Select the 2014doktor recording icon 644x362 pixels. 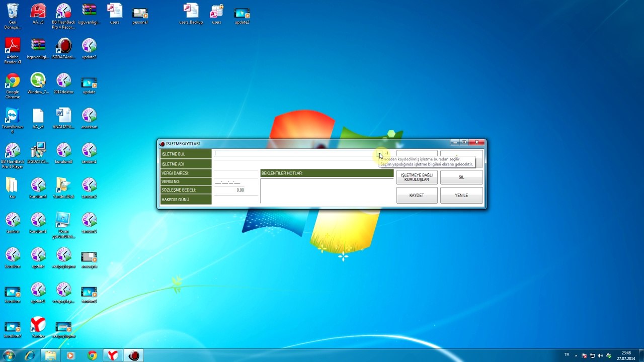[63, 83]
